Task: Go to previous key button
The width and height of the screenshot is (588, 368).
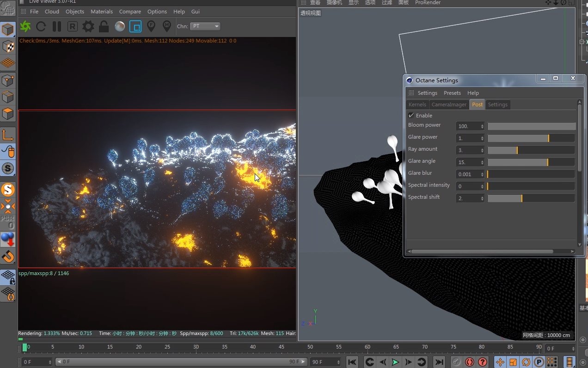Action: tap(369, 362)
